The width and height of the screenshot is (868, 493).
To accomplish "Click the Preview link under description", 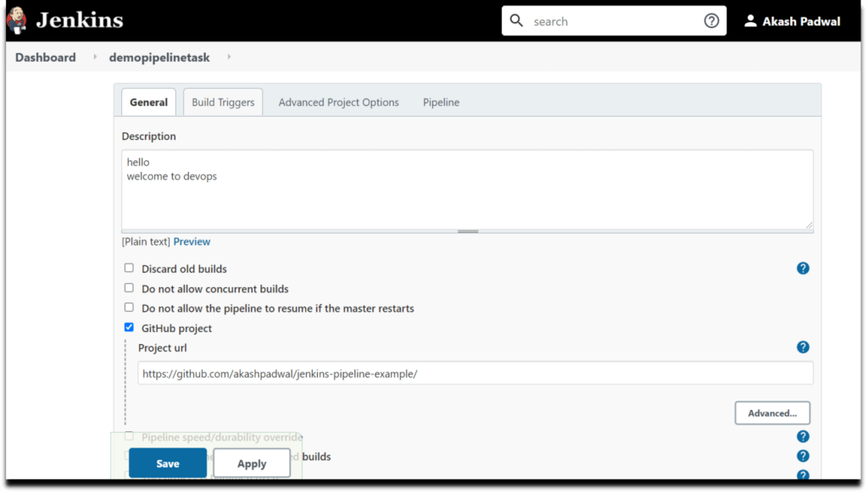I will [192, 241].
